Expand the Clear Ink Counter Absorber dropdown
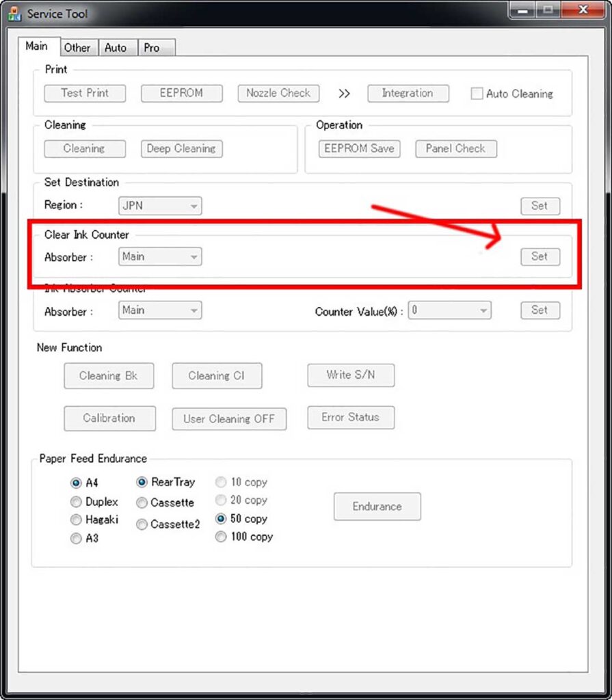 coord(160,257)
